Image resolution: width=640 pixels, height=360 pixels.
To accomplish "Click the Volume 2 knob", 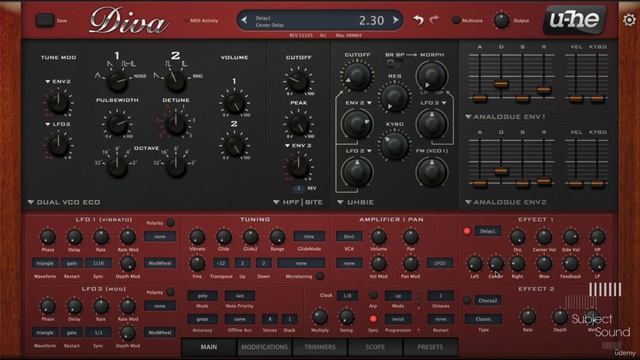I will tap(235, 146).
